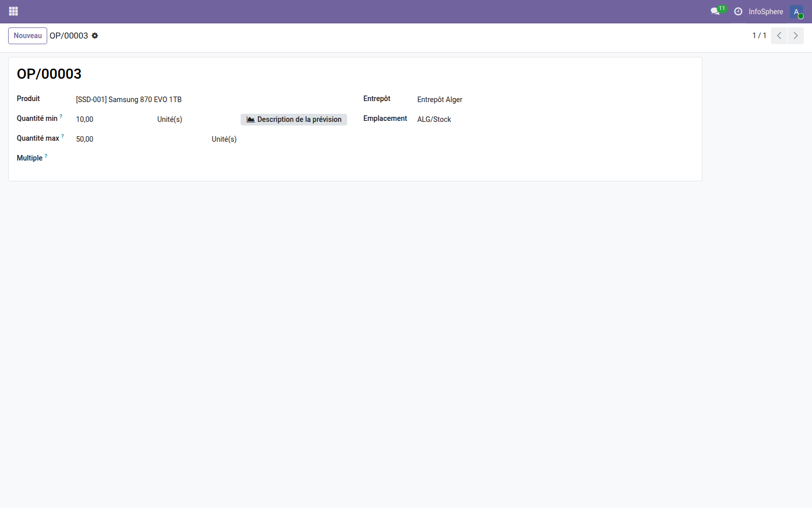
Task: Click the gear actions icon in breadcrumb
Action: click(x=95, y=36)
